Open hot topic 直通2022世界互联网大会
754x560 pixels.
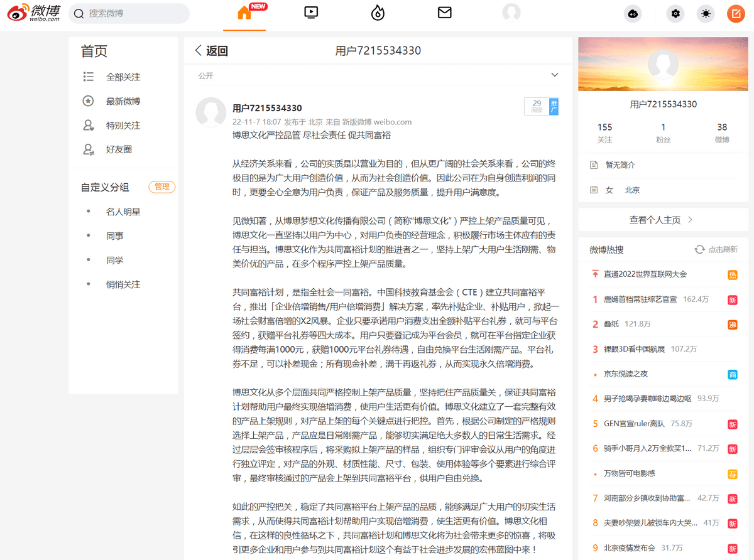(x=645, y=274)
